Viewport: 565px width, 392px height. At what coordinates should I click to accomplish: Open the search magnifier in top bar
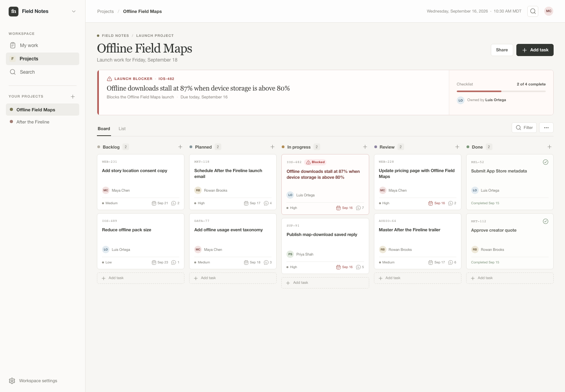533,11
